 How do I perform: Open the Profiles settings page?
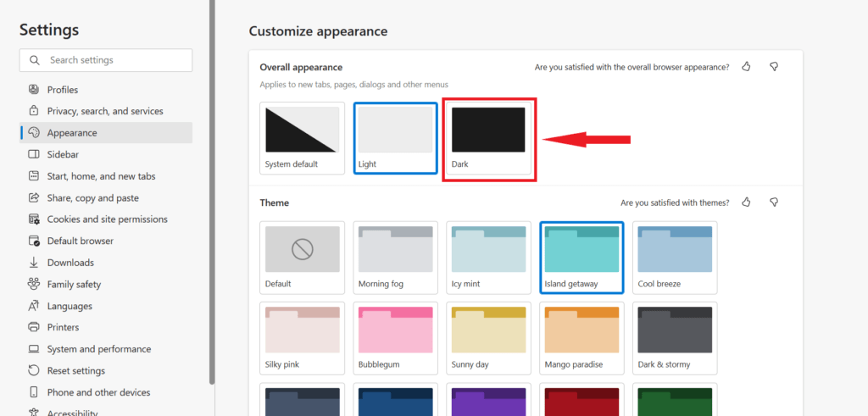click(x=106, y=90)
